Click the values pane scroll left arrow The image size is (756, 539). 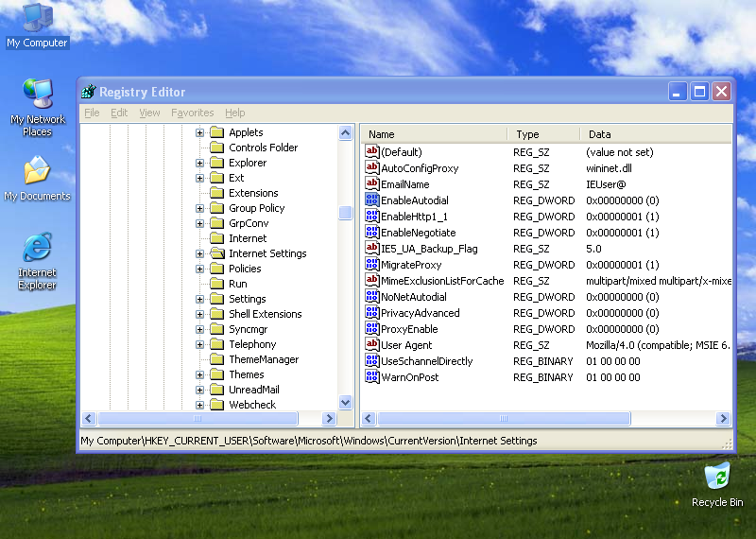click(x=369, y=418)
